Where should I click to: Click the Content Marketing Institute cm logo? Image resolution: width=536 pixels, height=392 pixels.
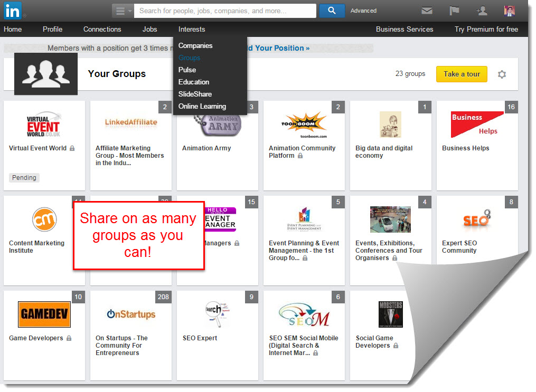(x=44, y=219)
